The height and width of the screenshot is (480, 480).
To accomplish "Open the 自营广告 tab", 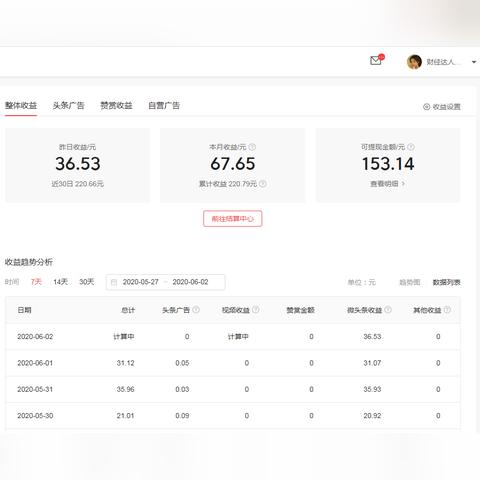I will [164, 106].
